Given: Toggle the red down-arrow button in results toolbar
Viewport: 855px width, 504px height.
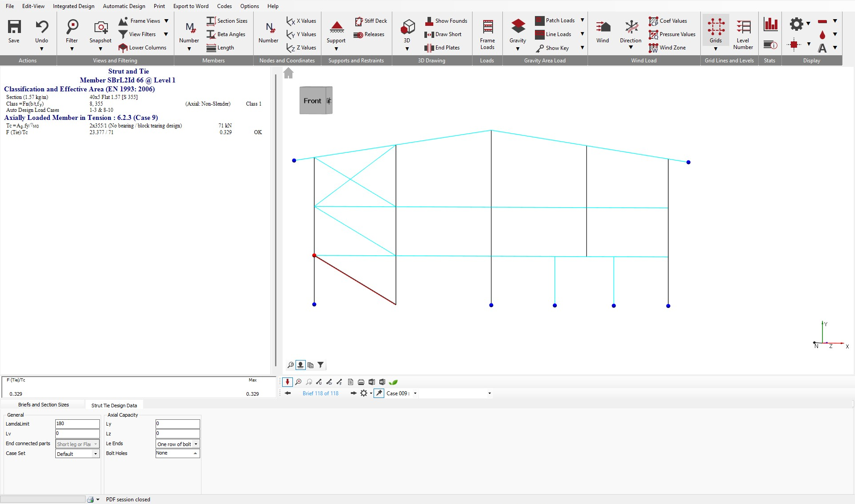Looking at the screenshot, I should 288,382.
